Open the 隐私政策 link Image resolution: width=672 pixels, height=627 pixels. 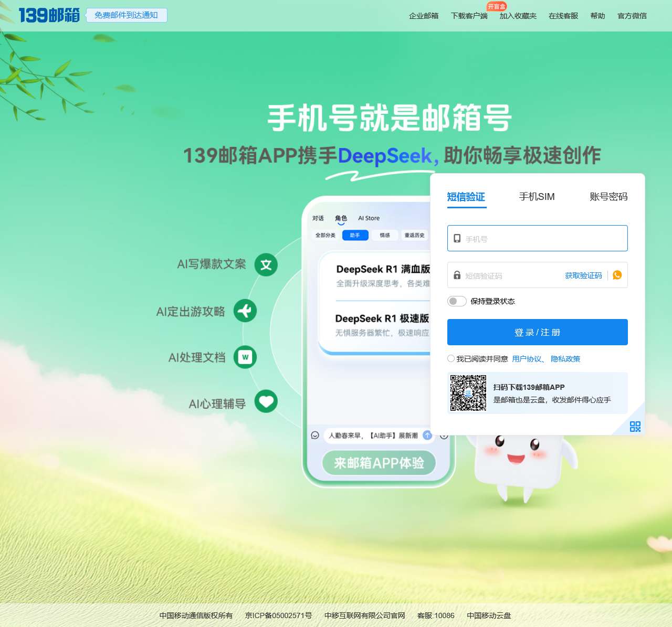pyautogui.click(x=565, y=359)
